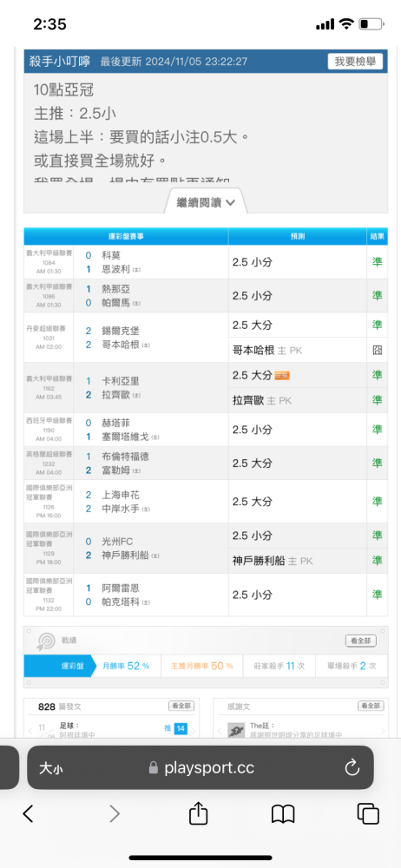Screen dimensions: 401x868
Task: Click the 主推月勝率 50% stat
Action: (x=201, y=666)
